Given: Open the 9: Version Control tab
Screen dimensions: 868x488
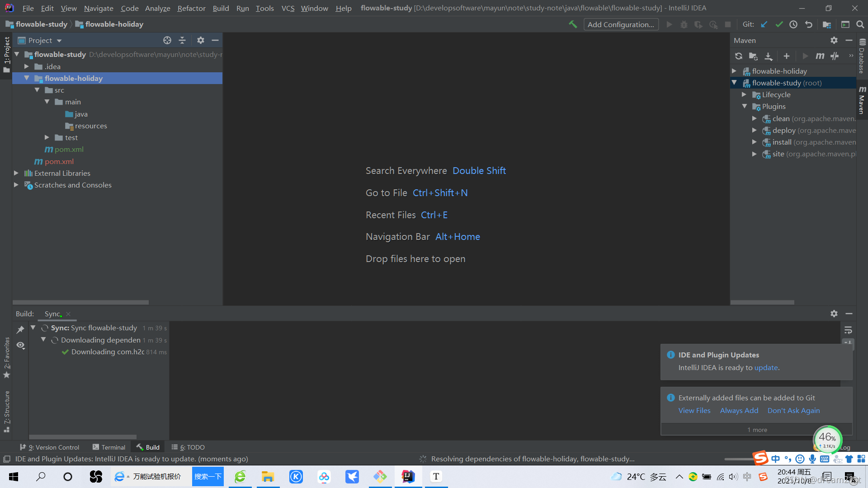Looking at the screenshot, I should 49,447.
